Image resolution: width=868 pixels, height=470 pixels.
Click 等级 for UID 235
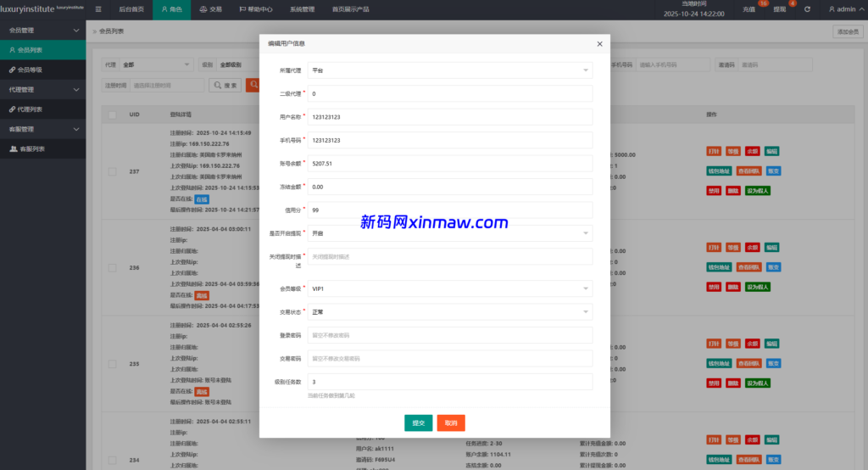[733, 344]
